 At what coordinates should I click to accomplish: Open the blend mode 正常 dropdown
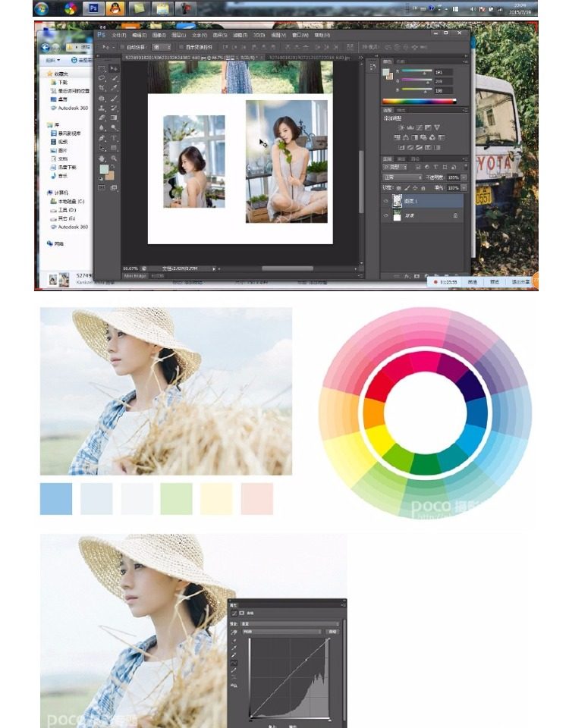click(x=402, y=177)
